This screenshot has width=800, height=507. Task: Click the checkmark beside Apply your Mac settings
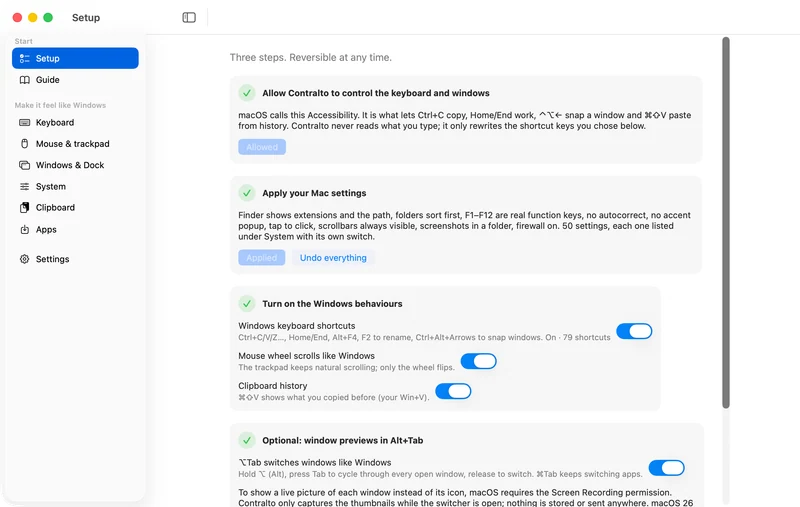click(x=247, y=193)
